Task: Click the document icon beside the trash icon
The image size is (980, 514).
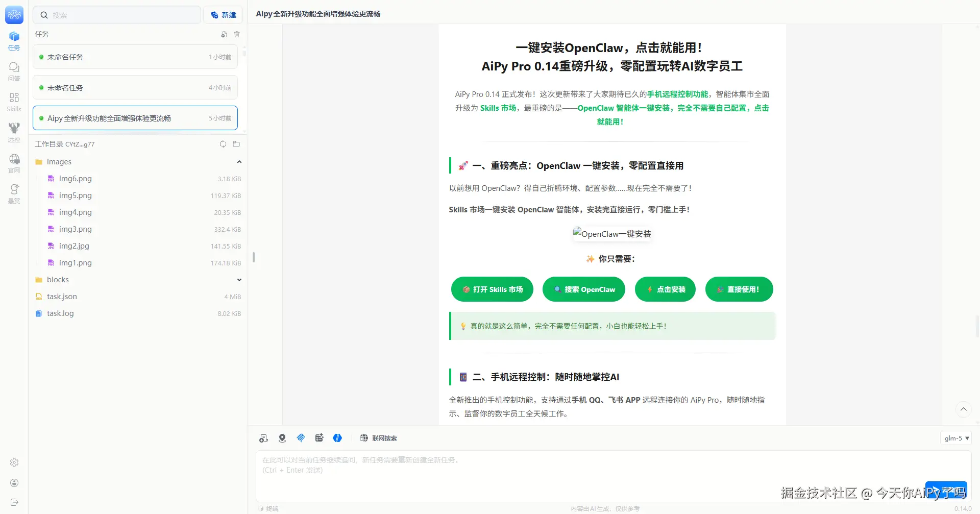Action: pos(224,34)
